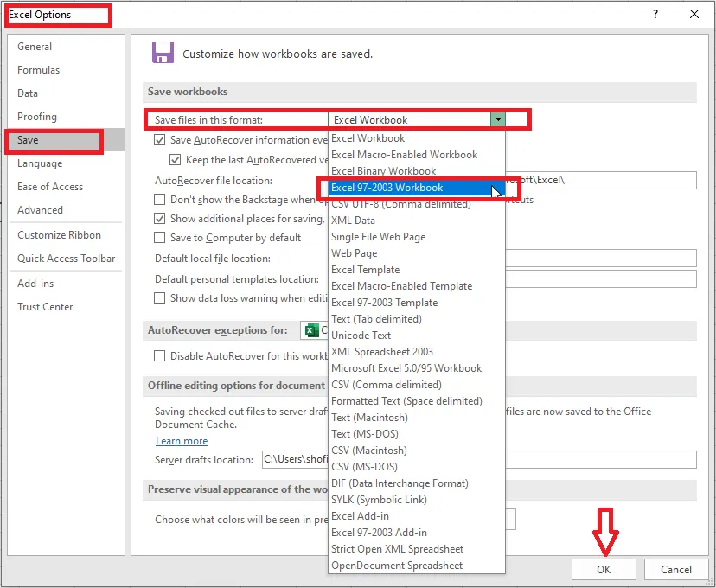Choose OpenDocument Spreadsheet format

click(417, 566)
